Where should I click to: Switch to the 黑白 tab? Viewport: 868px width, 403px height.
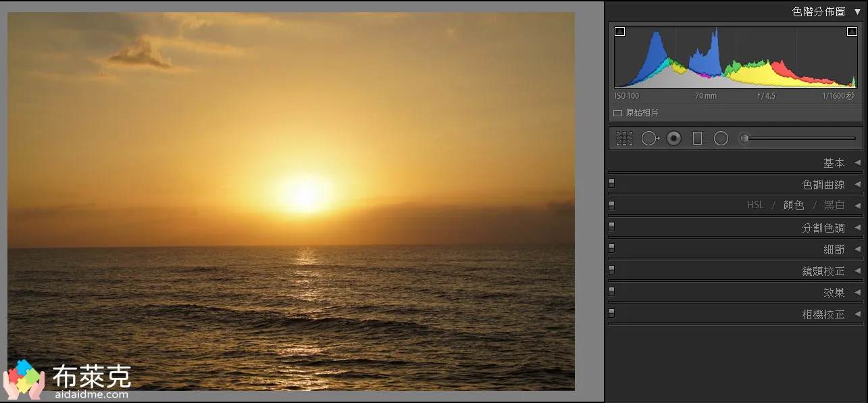pyautogui.click(x=834, y=205)
